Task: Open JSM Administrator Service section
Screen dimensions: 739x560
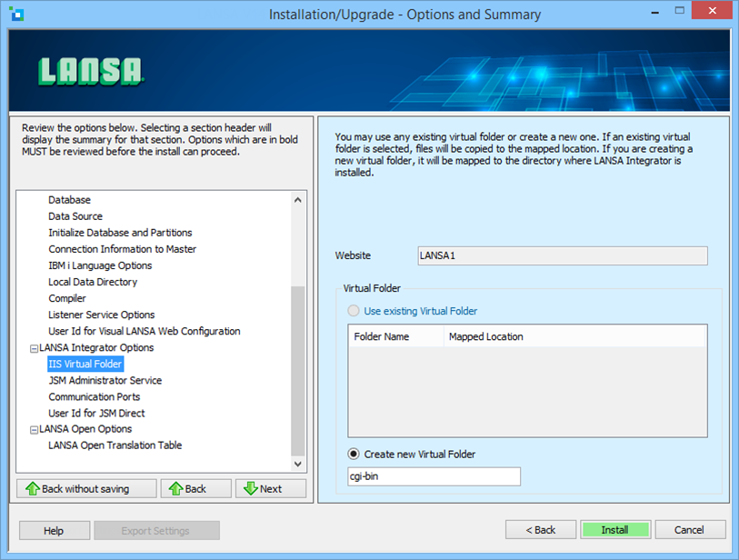Action: (x=105, y=380)
